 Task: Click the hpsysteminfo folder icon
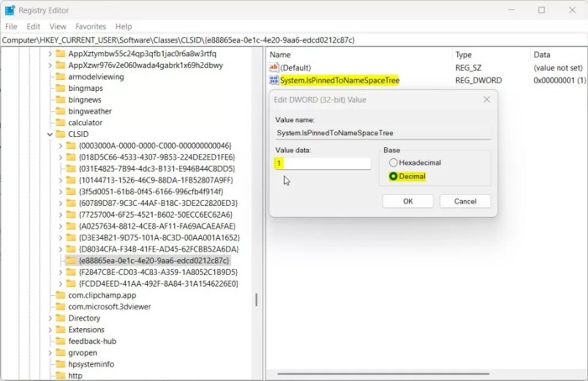60,364
